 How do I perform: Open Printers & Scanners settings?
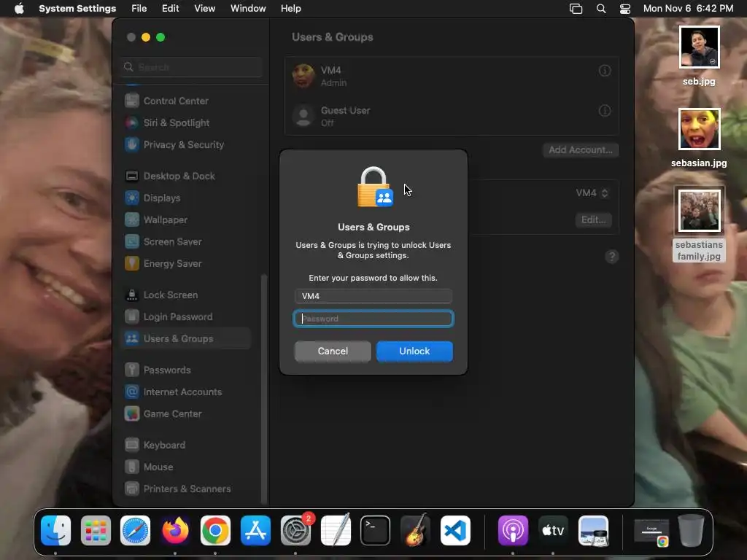[186, 489]
